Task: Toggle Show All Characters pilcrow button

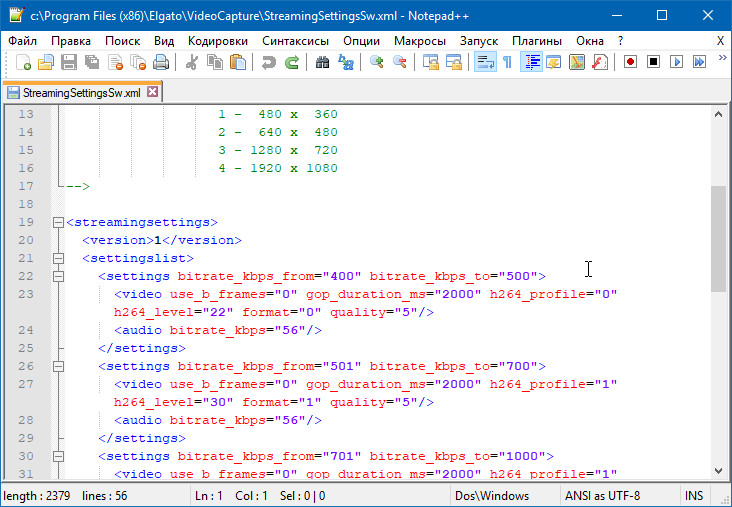Action: tap(507, 63)
